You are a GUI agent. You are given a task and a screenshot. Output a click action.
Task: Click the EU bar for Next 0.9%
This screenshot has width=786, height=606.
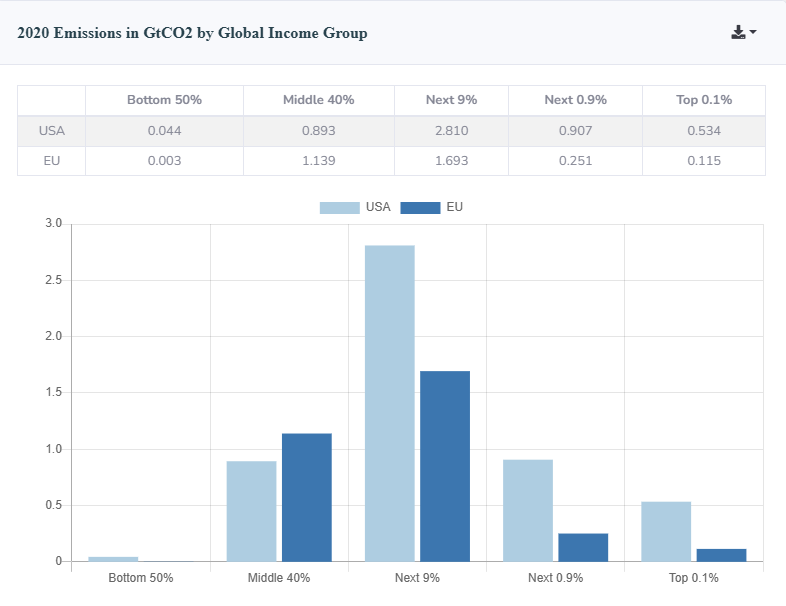point(583,547)
